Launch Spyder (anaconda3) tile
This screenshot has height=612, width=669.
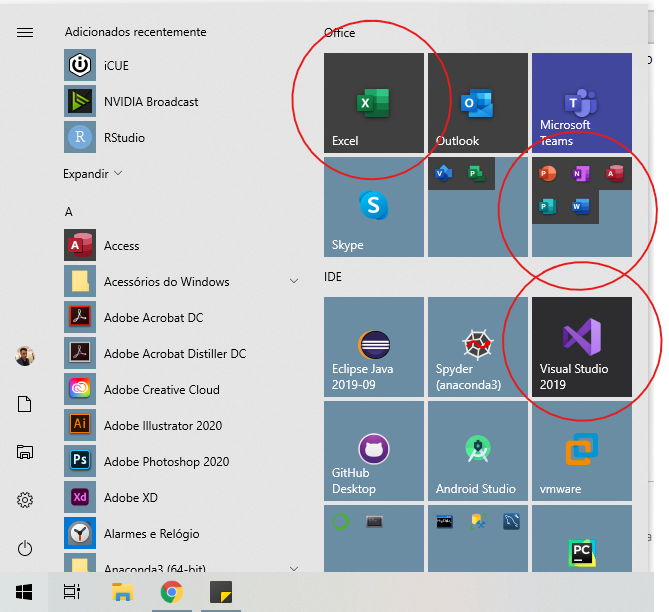478,347
